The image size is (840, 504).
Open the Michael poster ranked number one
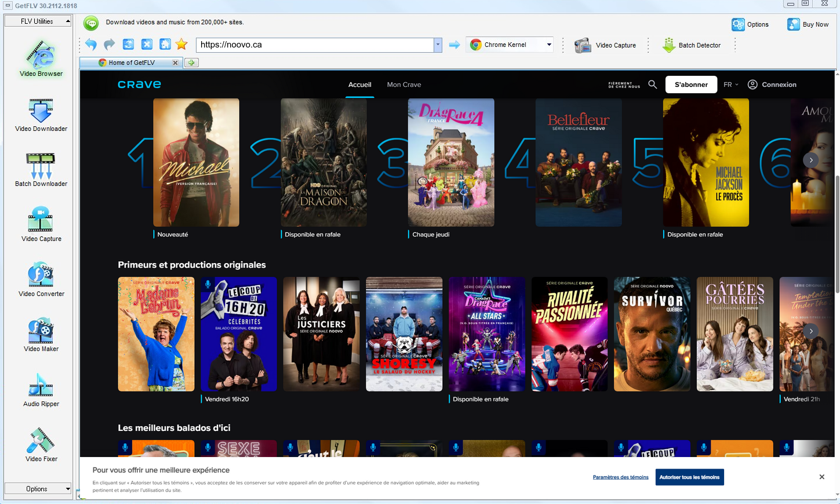[196, 162]
